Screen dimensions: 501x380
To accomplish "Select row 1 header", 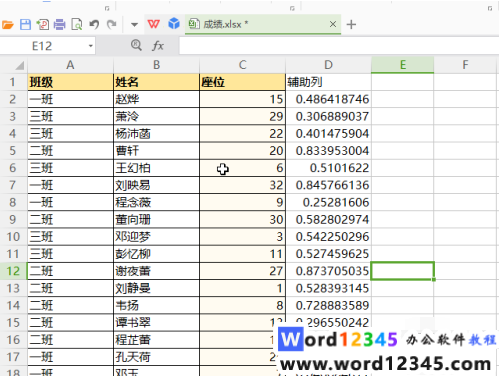I will [13, 82].
